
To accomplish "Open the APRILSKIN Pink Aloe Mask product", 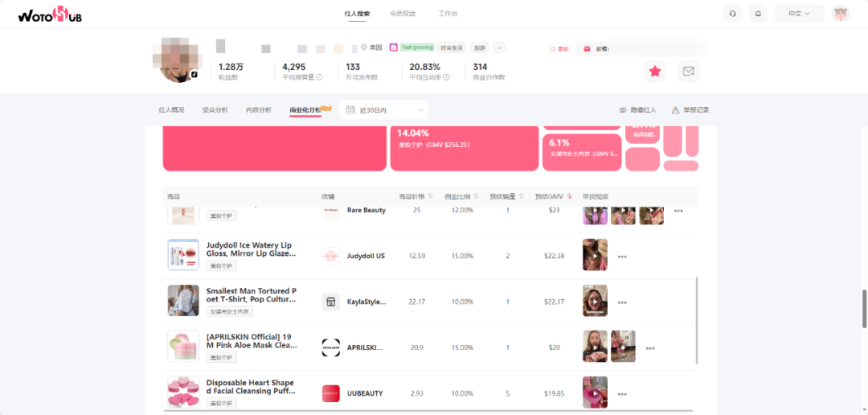I will click(x=251, y=341).
